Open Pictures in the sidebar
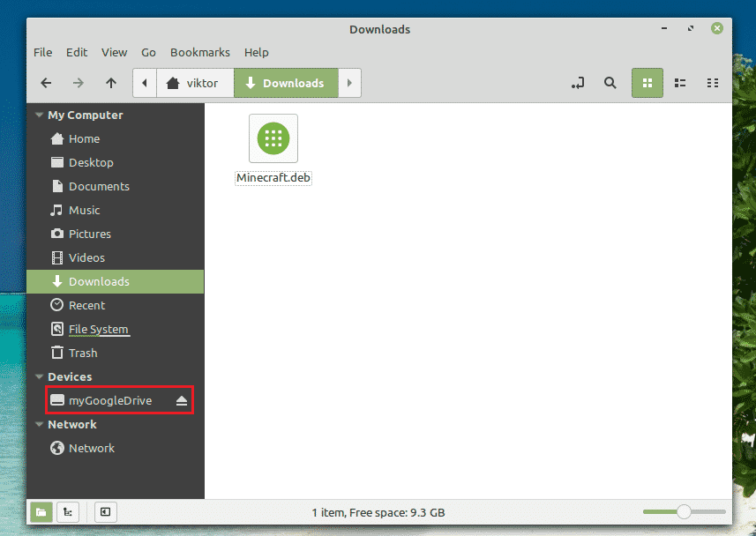The height and width of the screenshot is (536, 756). pos(116,234)
